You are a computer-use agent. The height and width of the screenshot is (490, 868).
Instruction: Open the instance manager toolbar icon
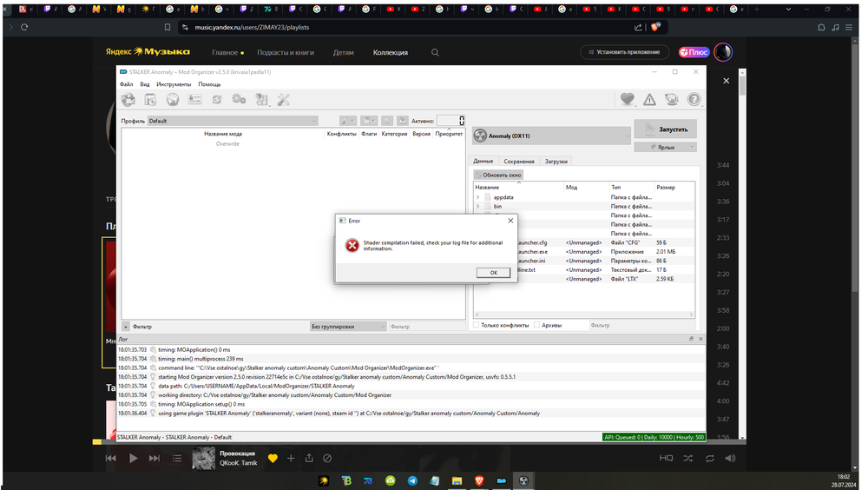click(128, 100)
